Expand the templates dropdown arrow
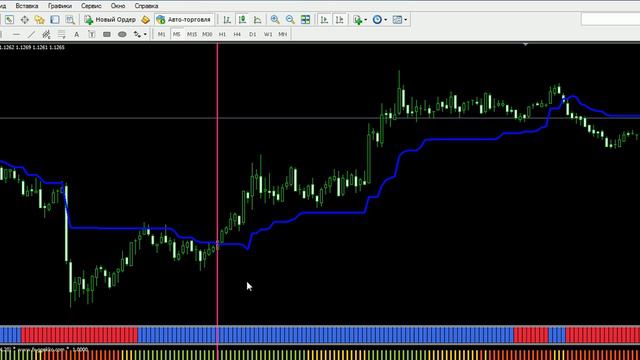 click(x=405, y=20)
